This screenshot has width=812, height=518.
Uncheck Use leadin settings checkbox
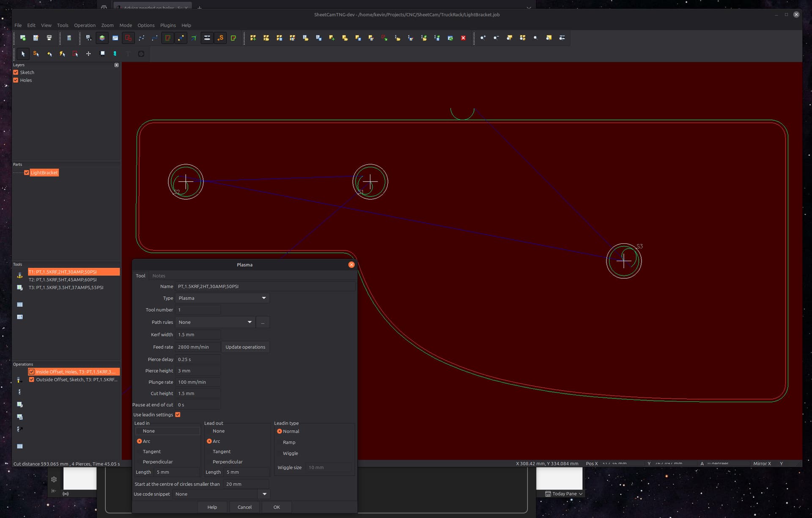[x=178, y=414]
